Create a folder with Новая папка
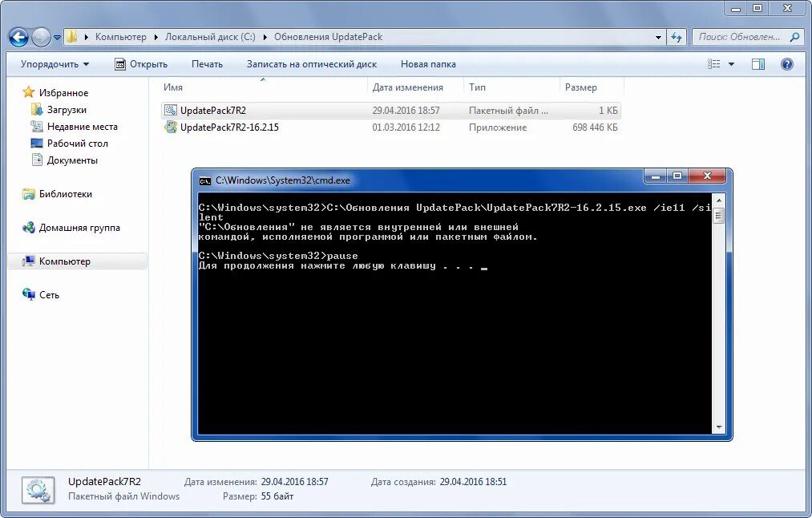This screenshot has height=518, width=812. coord(428,64)
